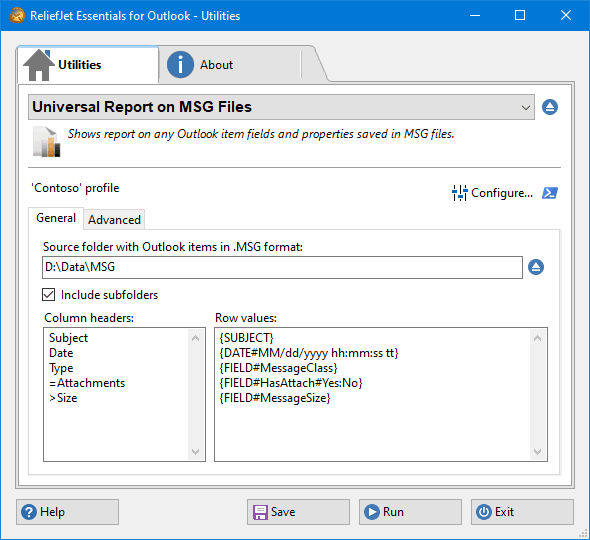Click the browse icon next to the source folder field
Viewport: 590px width, 540px height.
(536, 267)
